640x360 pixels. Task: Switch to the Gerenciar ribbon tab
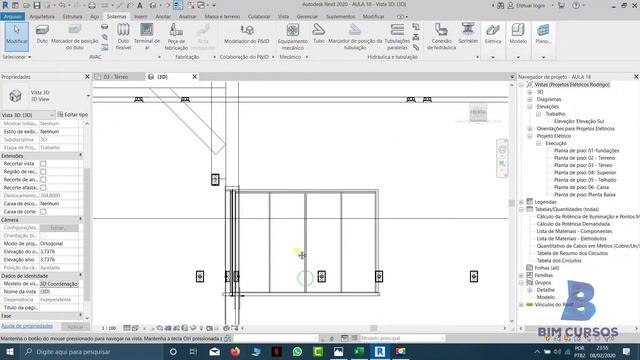pos(307,17)
